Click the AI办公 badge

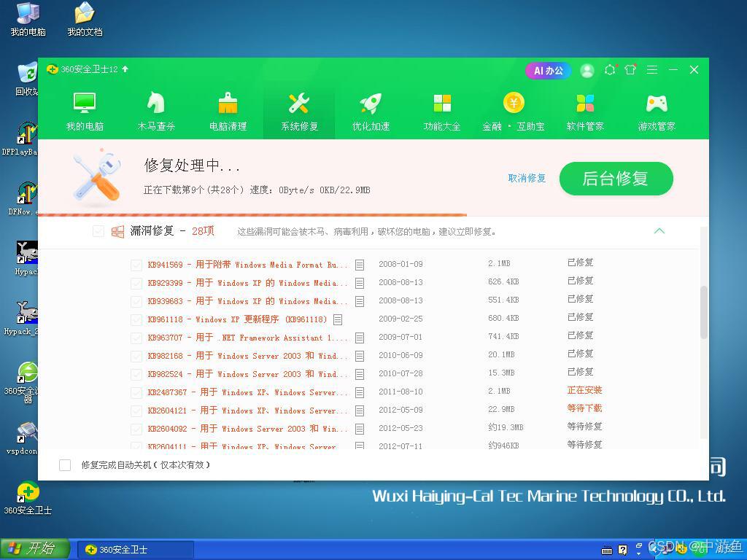click(548, 71)
